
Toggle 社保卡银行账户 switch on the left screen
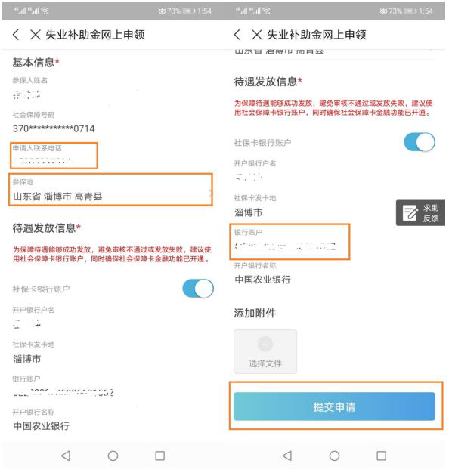click(x=198, y=289)
